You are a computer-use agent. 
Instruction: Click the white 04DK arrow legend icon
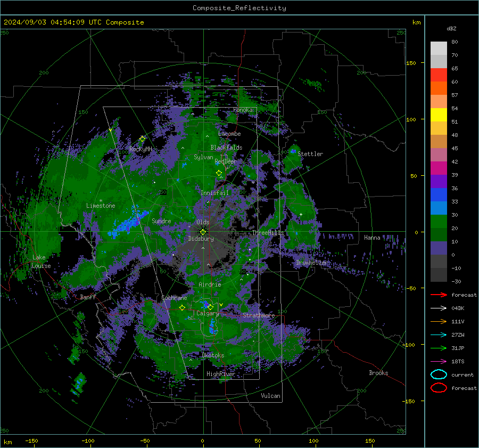click(439, 308)
